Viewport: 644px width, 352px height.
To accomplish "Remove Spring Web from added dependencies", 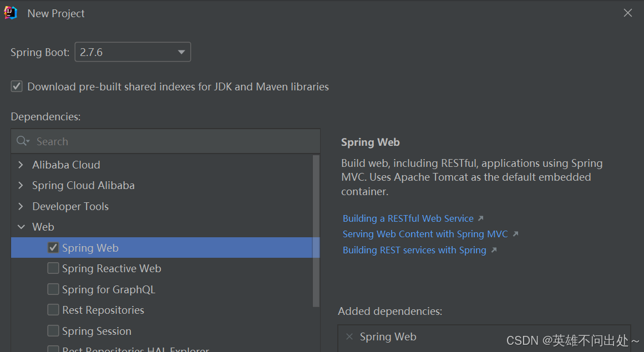I will coord(349,337).
